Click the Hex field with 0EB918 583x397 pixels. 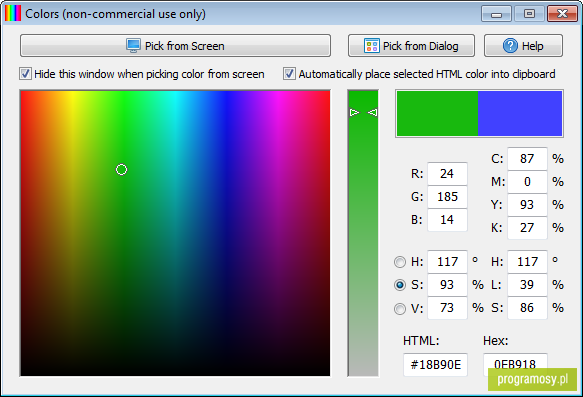pos(515,364)
